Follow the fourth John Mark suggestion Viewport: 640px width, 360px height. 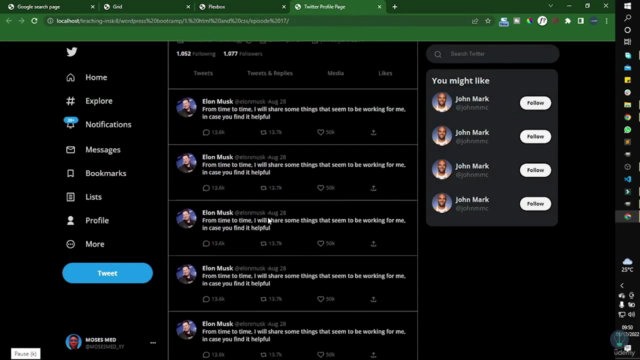tap(535, 203)
